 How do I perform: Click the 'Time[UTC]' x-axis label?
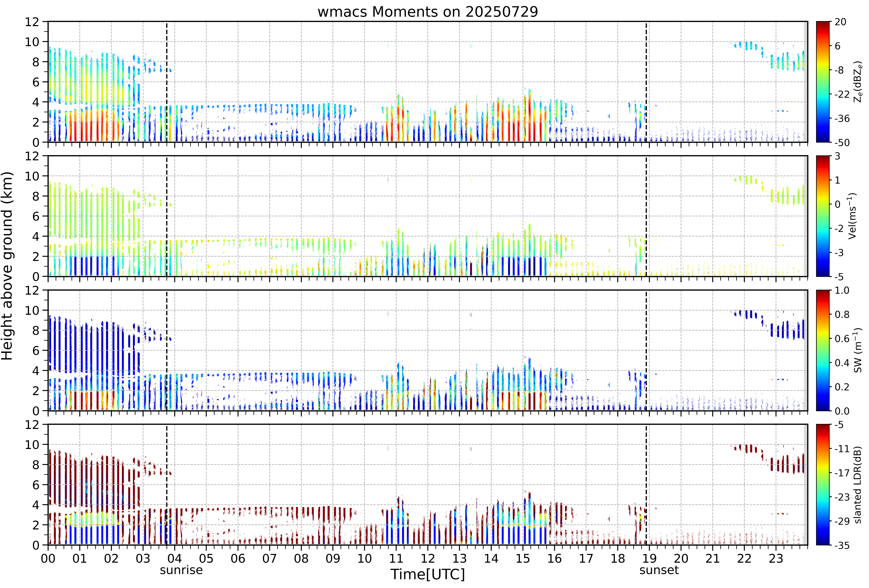[428, 574]
